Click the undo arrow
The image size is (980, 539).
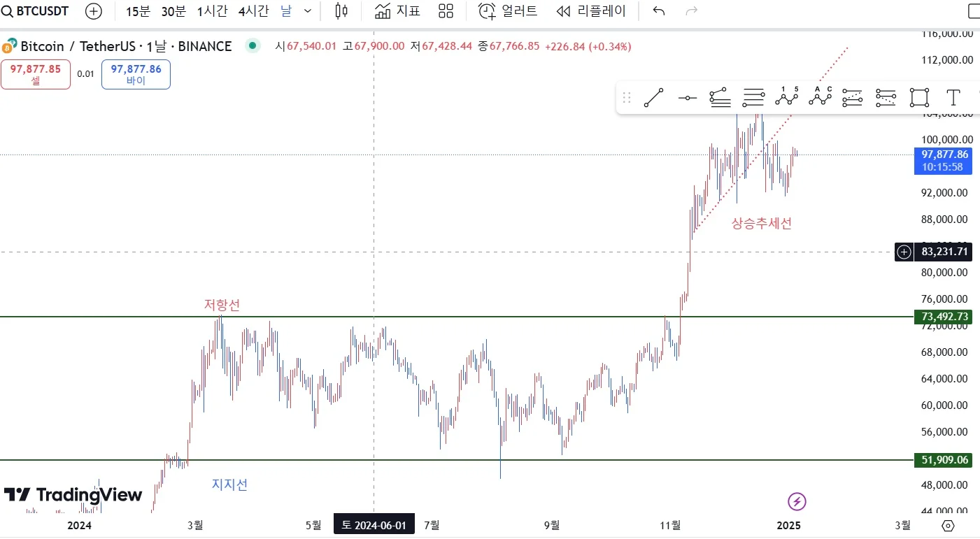(658, 10)
